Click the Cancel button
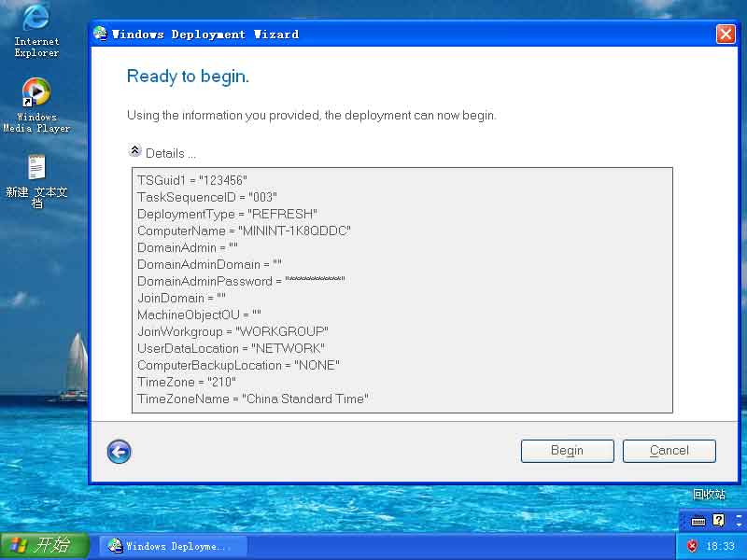Viewport: 747px width, 560px height. click(x=669, y=451)
